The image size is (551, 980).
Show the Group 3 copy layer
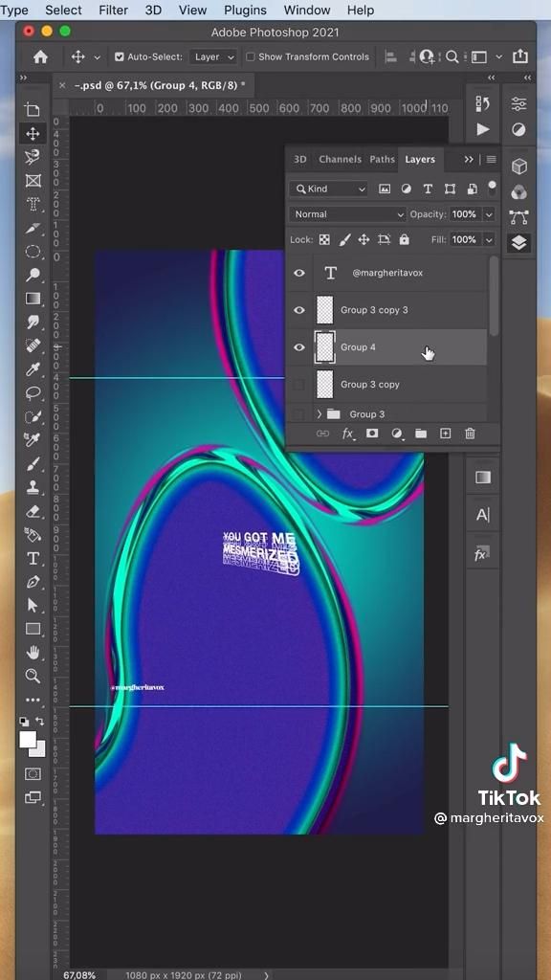pyautogui.click(x=299, y=385)
